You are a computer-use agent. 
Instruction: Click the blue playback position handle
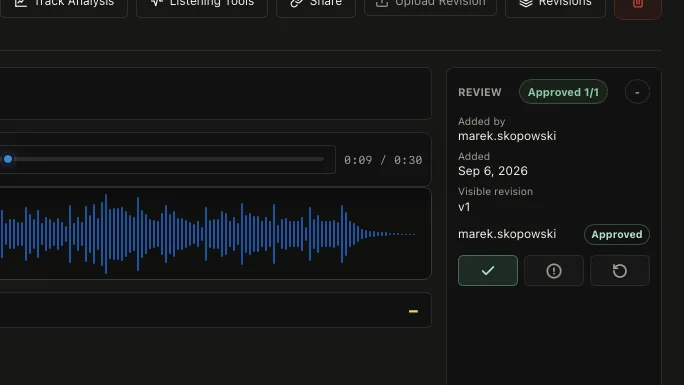pos(8,159)
